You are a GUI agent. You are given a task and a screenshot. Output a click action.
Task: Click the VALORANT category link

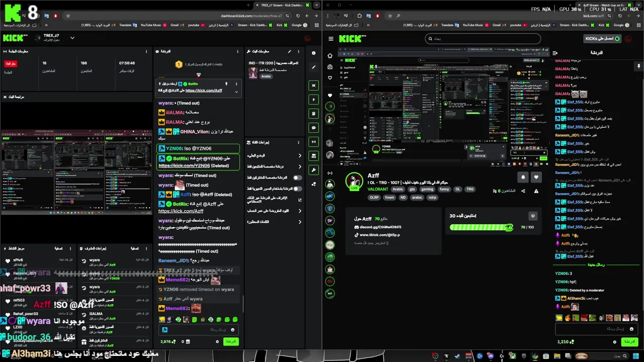click(x=378, y=190)
